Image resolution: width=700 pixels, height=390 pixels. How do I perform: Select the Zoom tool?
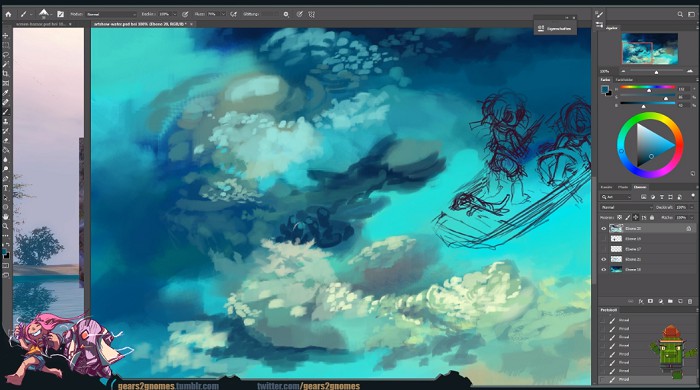[x=6, y=226]
